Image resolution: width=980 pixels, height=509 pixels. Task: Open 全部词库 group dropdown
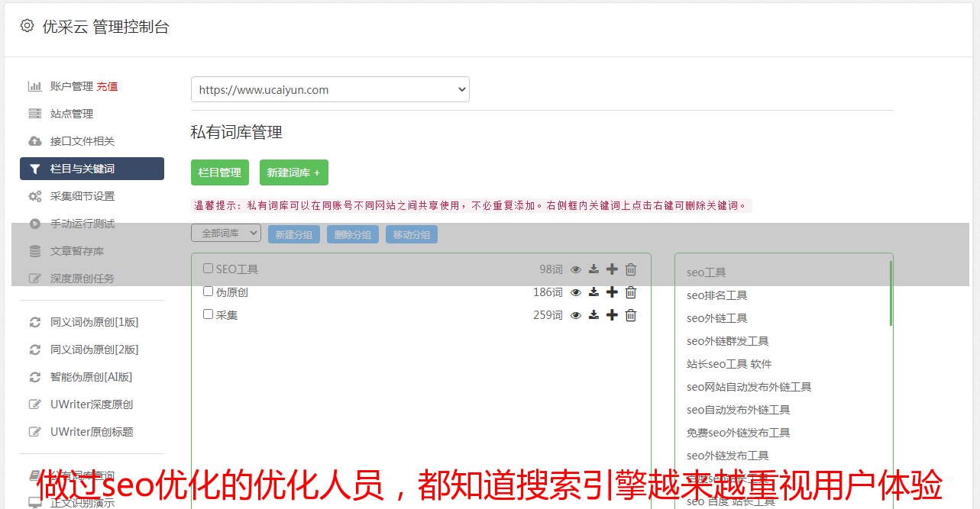coord(226,234)
